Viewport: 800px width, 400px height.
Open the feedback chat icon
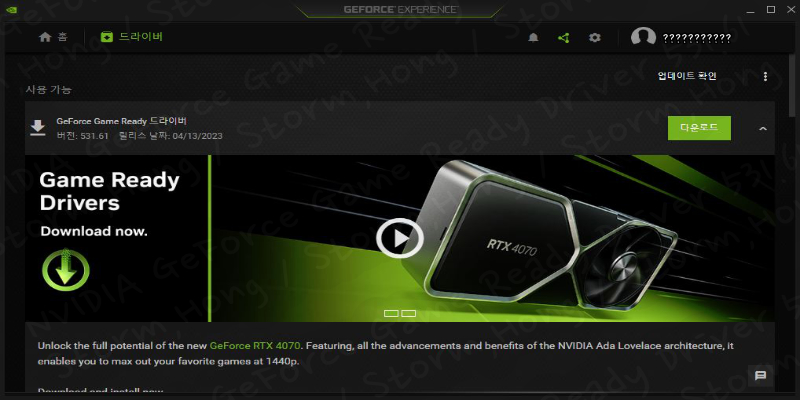pos(760,376)
